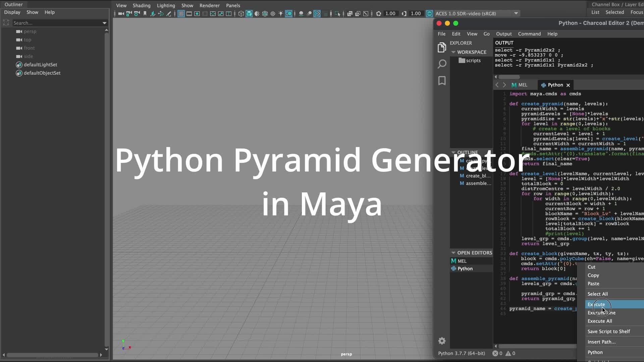
Task: Open Explorer files icon in Charcoal Editor
Action: coord(442,47)
